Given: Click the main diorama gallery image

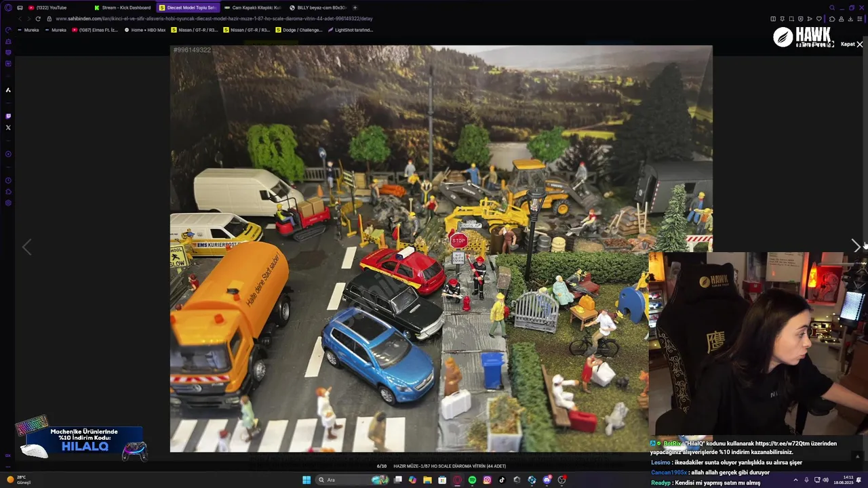Looking at the screenshot, I should coord(441,249).
